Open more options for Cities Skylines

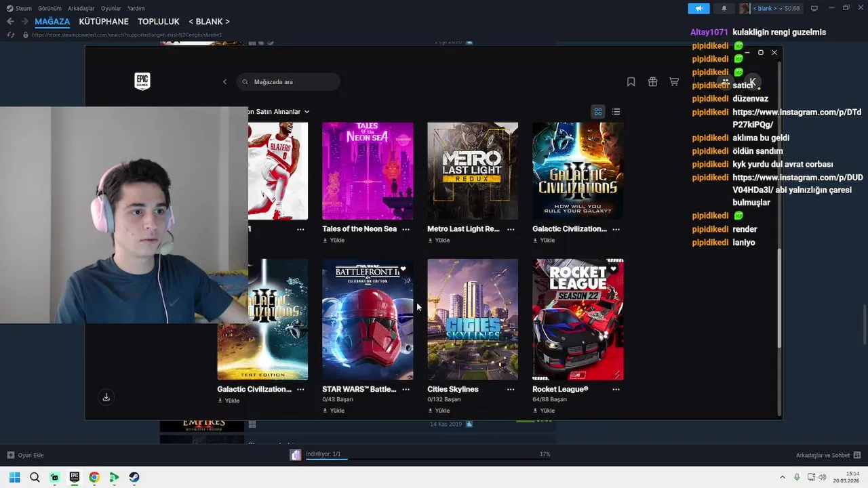click(511, 390)
